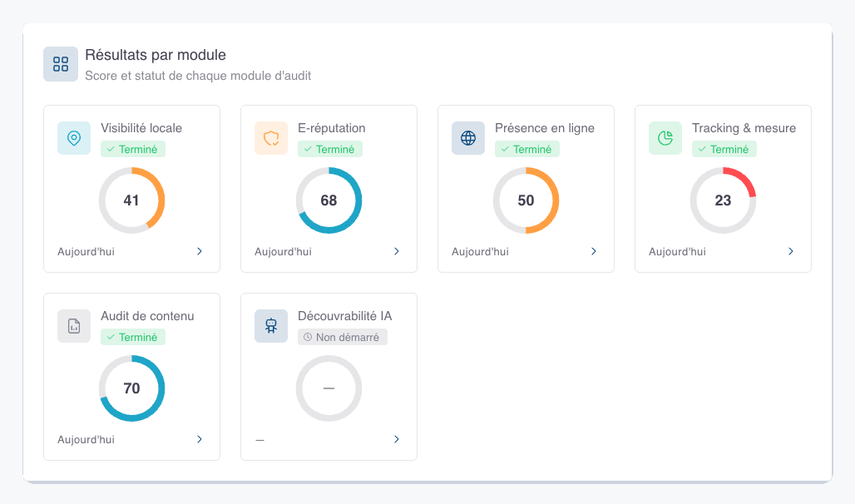Open the E-réputation module title
Viewport: 855px width, 504px height.
pyautogui.click(x=332, y=128)
